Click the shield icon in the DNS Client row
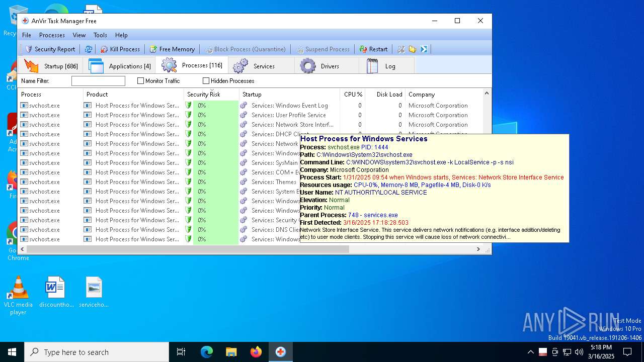644x362 pixels. pos(189,230)
